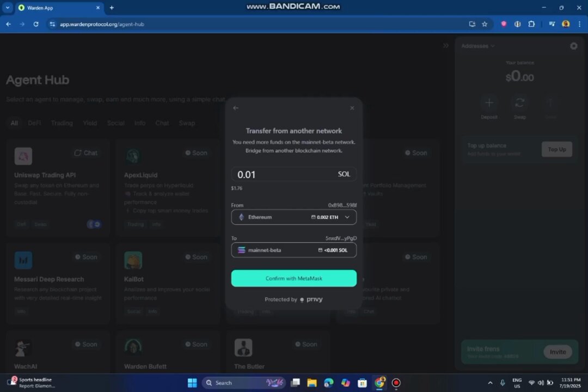Open Bandicam recorder in taskbar

click(x=396, y=383)
